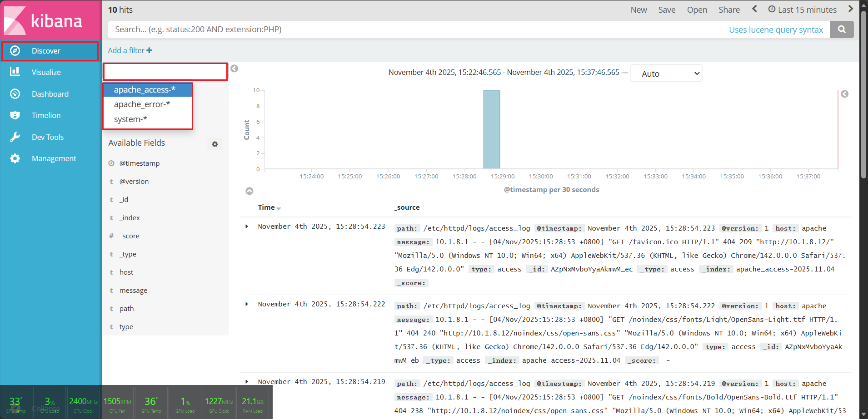Go to Dashboard section
The width and height of the screenshot is (868, 419).
pos(50,94)
